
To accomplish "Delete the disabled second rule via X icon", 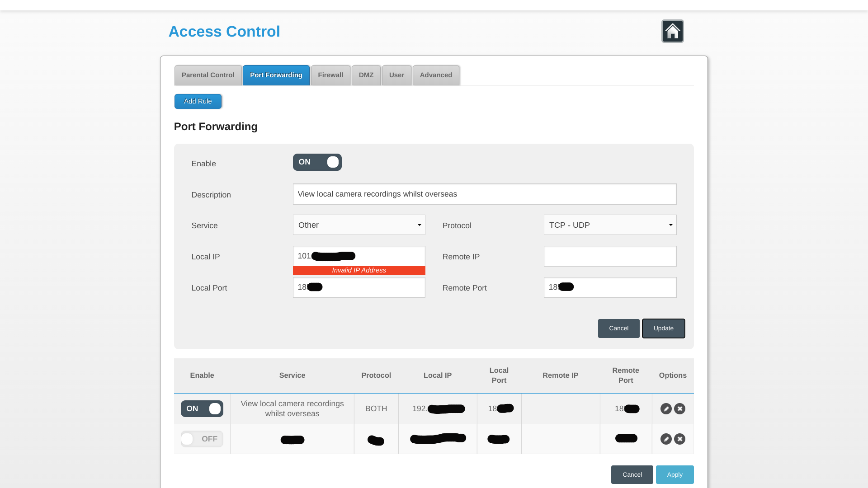I will (679, 439).
